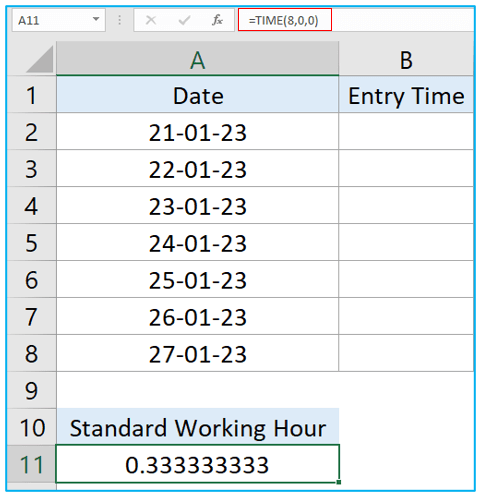This screenshot has height=499, width=482.
Task: Click the Entry Time header cell
Action: [x=406, y=94]
